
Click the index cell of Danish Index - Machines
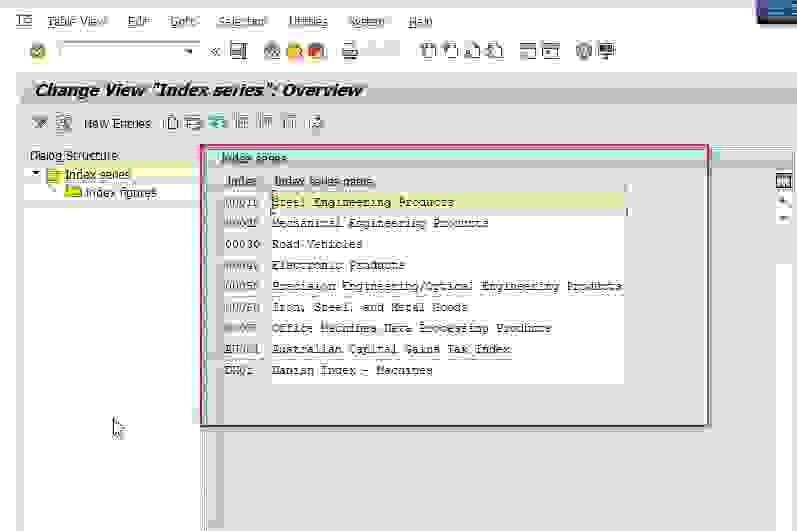pos(243,370)
